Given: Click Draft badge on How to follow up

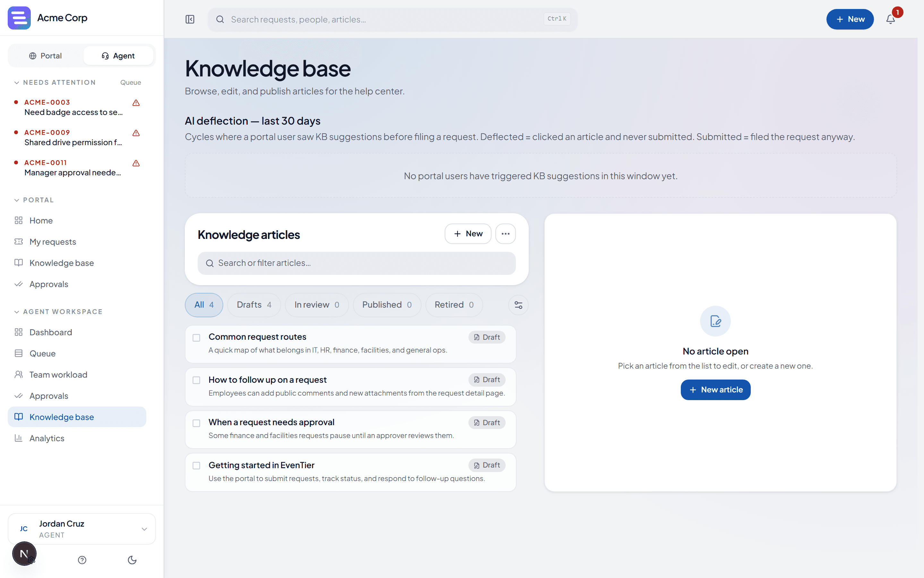Looking at the screenshot, I should tap(487, 380).
